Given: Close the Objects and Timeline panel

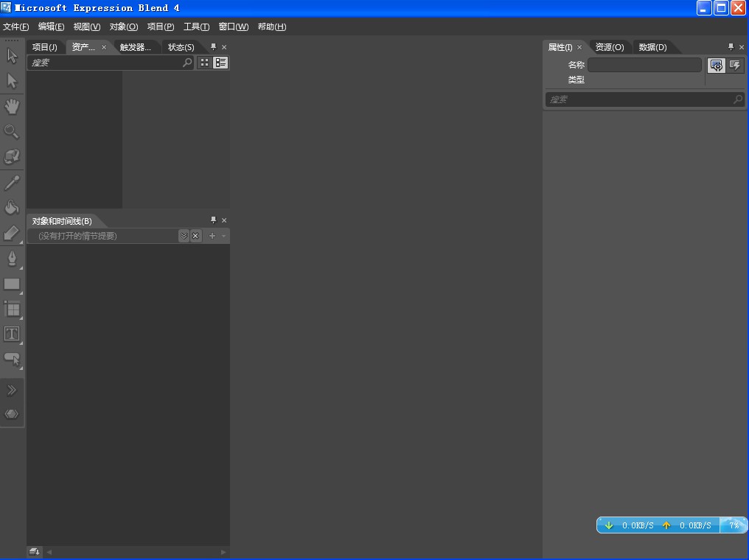Looking at the screenshot, I should point(224,220).
